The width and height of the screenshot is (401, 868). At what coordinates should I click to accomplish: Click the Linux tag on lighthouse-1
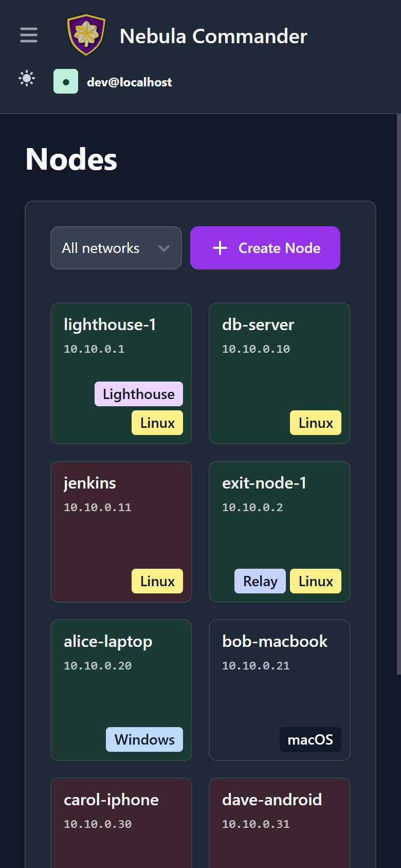157,423
